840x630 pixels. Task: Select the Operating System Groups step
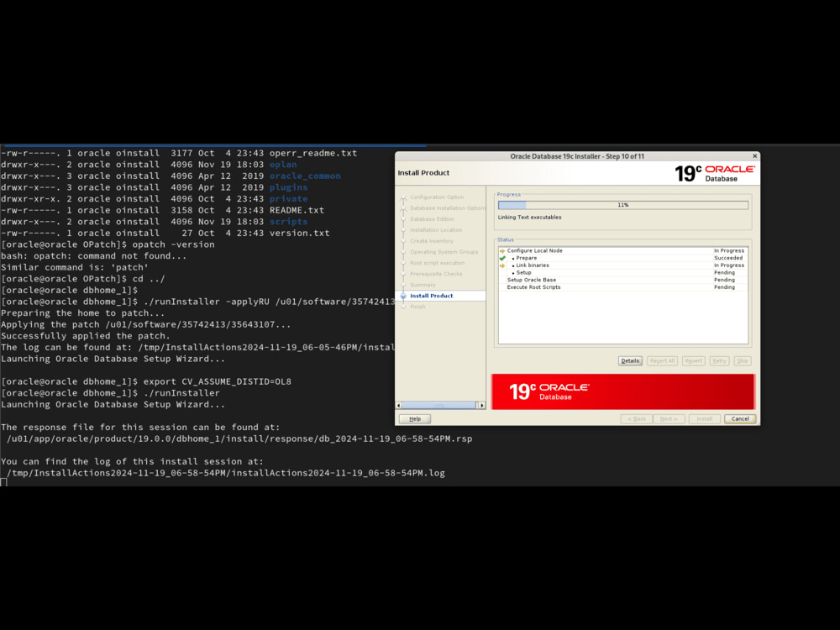point(444,252)
